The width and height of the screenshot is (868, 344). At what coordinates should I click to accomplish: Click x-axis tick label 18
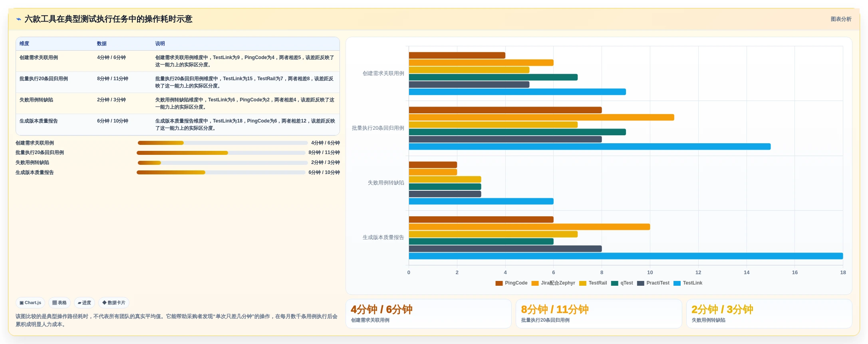coord(843,273)
